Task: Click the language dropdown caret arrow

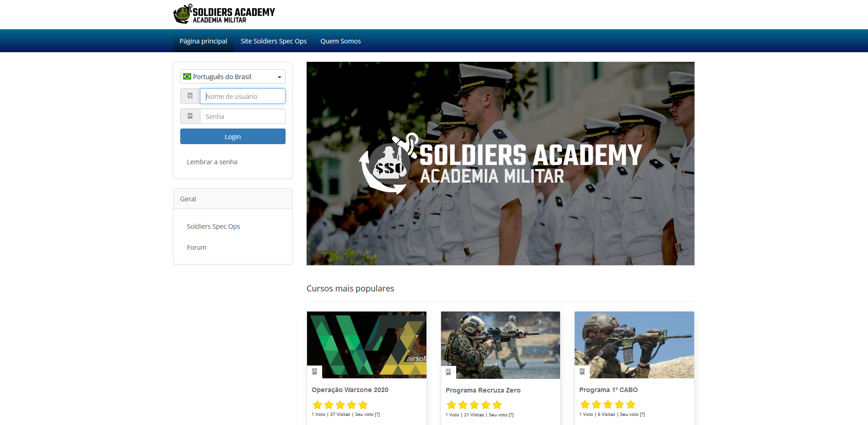Action: coord(279,77)
